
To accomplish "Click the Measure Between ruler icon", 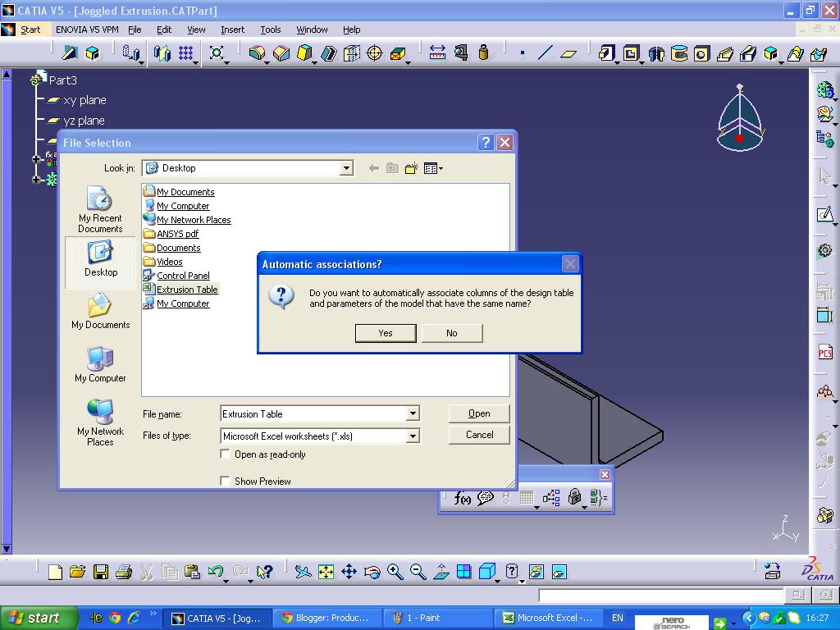I will (x=437, y=52).
